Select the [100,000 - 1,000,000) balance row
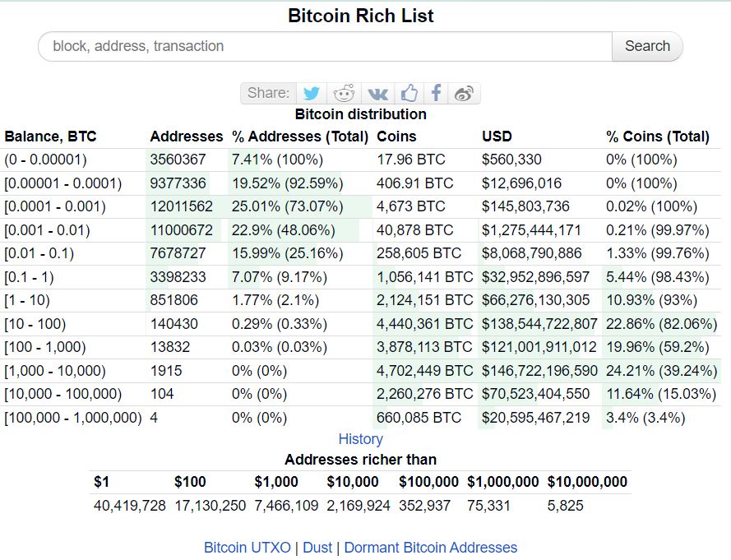 click(x=73, y=418)
